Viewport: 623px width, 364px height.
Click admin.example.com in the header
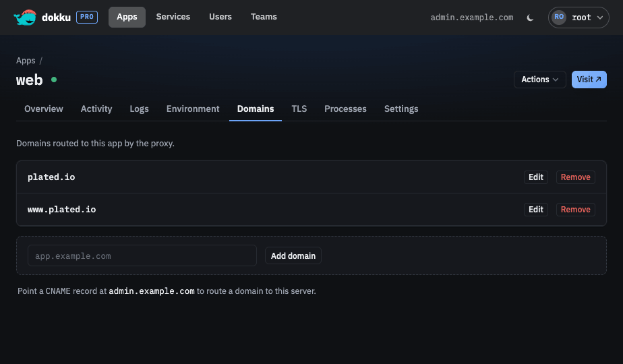coord(472,18)
